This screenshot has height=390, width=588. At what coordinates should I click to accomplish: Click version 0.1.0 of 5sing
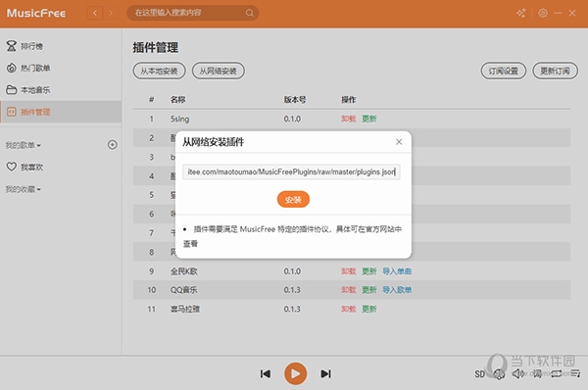(x=292, y=119)
